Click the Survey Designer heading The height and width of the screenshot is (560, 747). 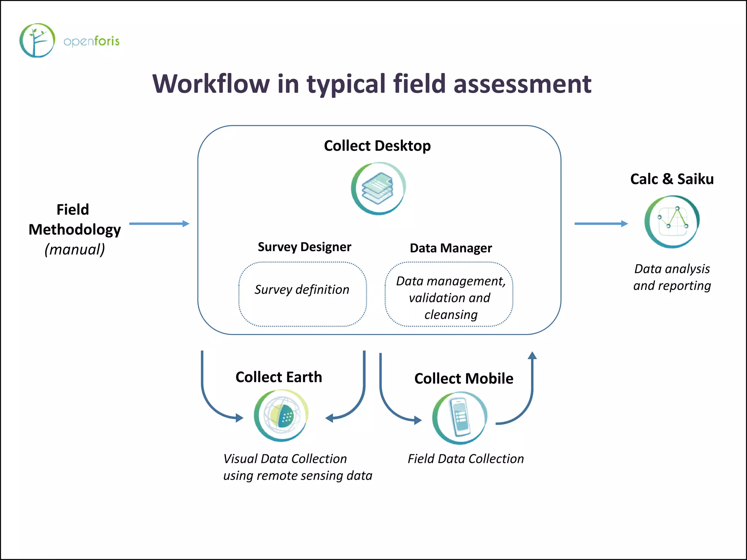tap(304, 247)
